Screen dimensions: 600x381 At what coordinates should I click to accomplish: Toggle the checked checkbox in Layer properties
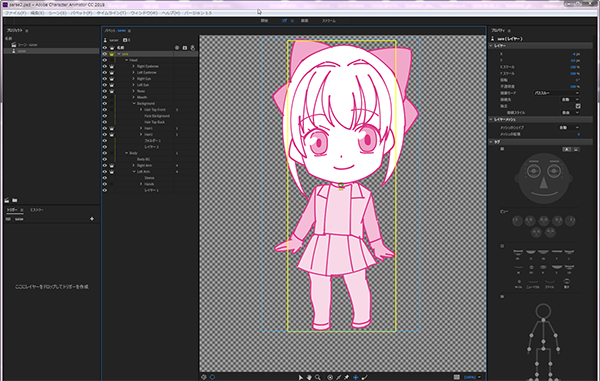pyautogui.click(x=578, y=106)
